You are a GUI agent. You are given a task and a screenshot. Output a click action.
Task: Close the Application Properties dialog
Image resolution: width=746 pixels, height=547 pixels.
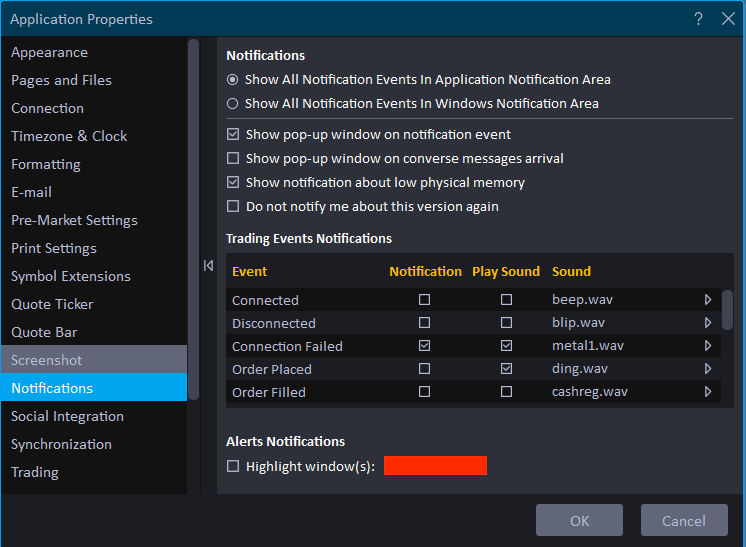pos(728,19)
